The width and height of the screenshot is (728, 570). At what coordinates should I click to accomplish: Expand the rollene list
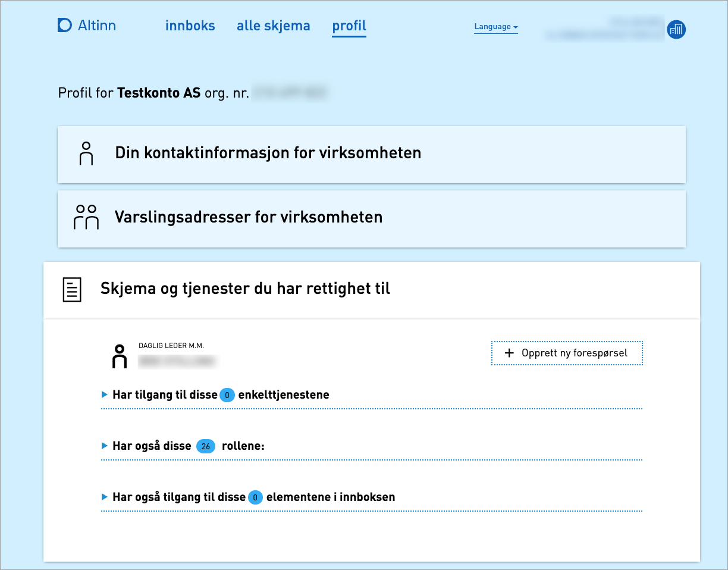pyautogui.click(x=106, y=446)
